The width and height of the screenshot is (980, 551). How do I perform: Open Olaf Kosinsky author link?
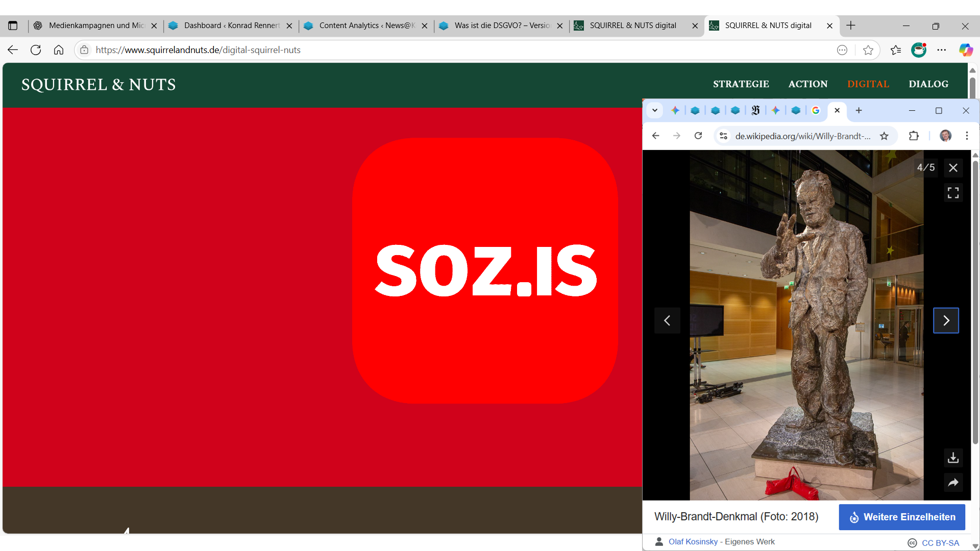(693, 542)
